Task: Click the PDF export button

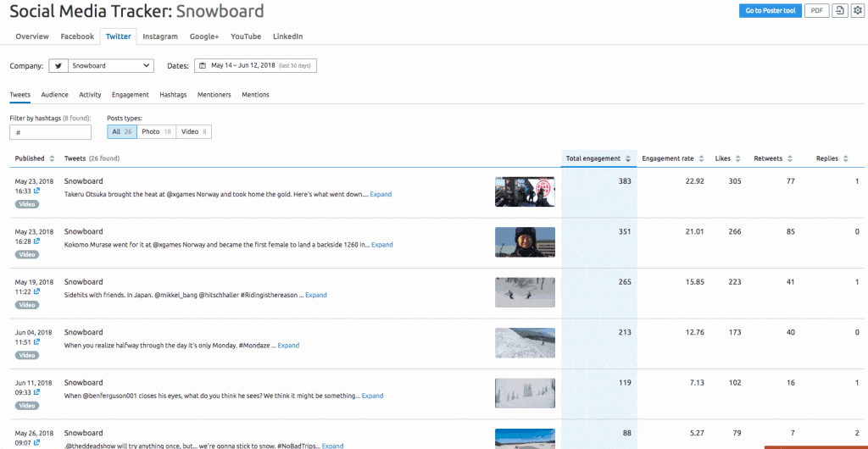Action: 816,10
